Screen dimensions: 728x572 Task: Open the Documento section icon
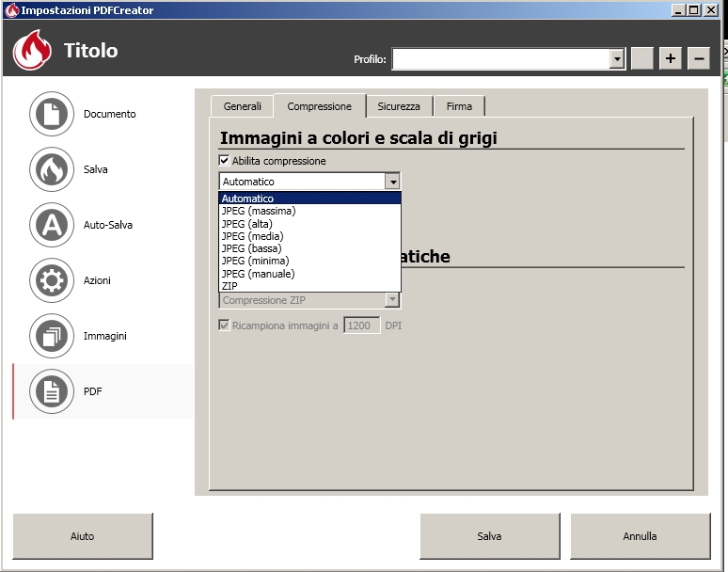pyautogui.click(x=52, y=114)
